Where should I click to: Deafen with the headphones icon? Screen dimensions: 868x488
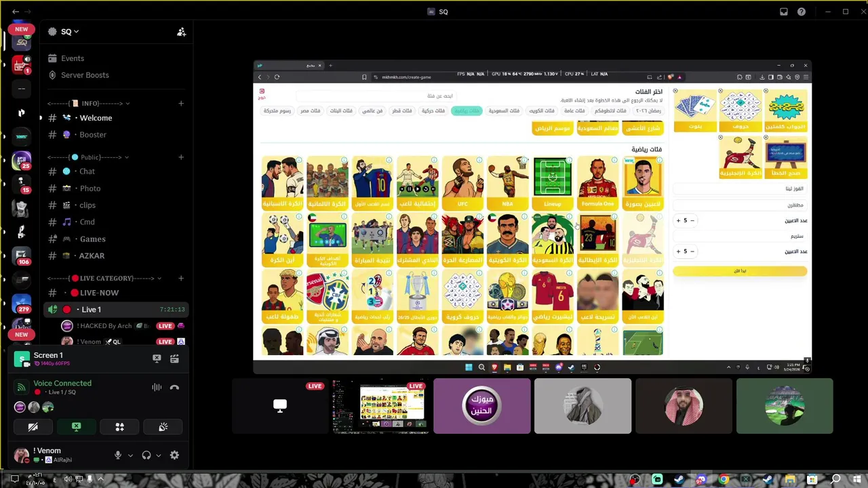[146, 455]
